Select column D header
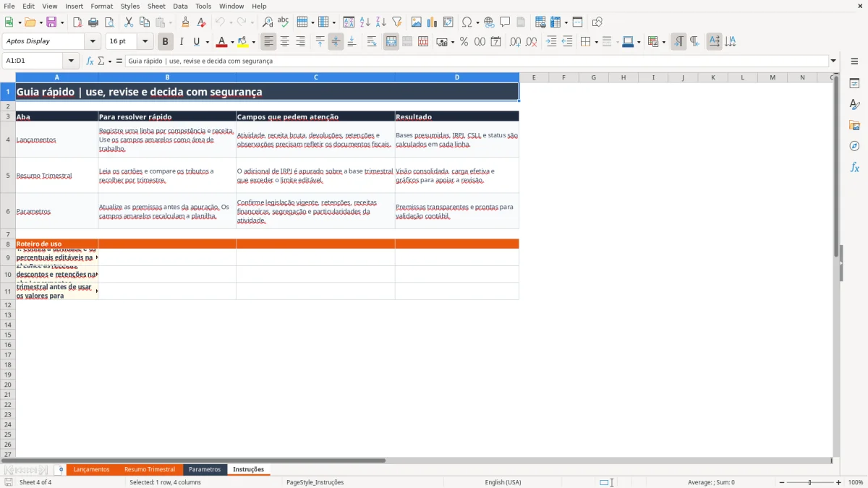This screenshot has height=488, width=868. pos(457,77)
